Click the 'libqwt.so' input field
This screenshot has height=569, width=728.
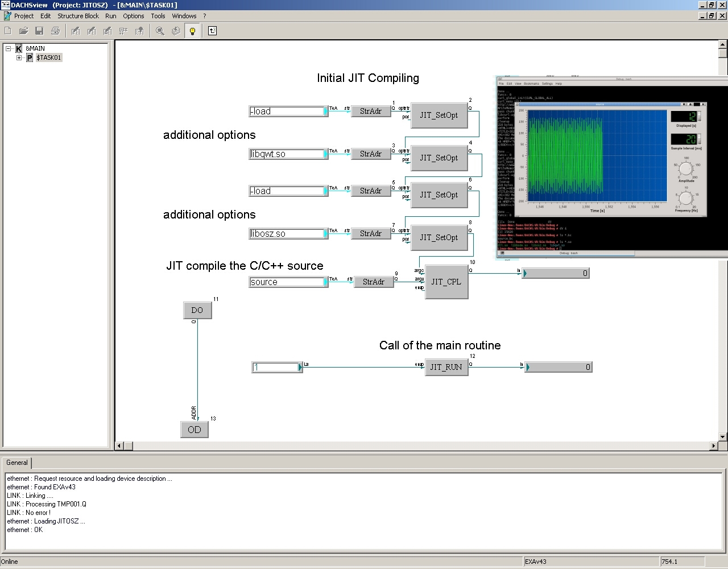coord(287,154)
